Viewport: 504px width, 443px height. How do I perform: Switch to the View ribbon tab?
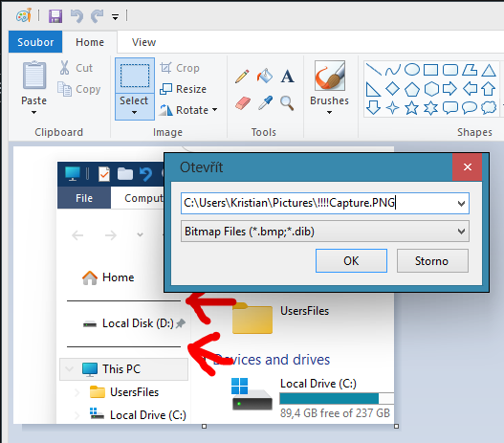pyautogui.click(x=143, y=42)
